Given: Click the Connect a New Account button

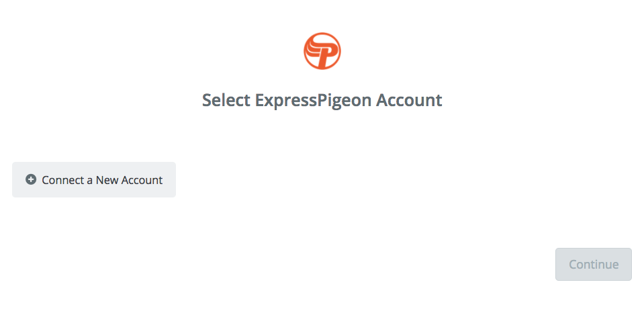Looking at the screenshot, I should click(x=94, y=179).
